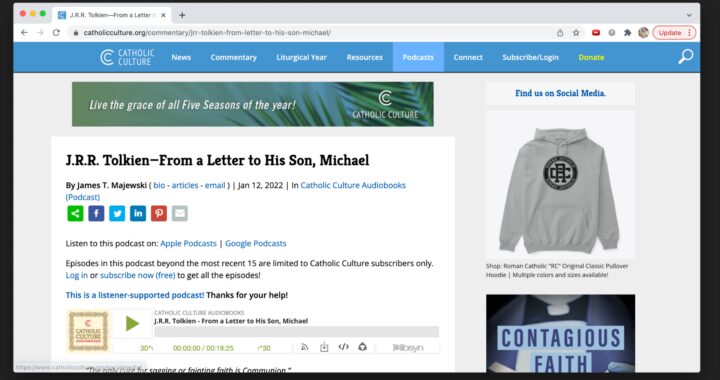Rewind the podcast 30 seconds

[146, 348]
